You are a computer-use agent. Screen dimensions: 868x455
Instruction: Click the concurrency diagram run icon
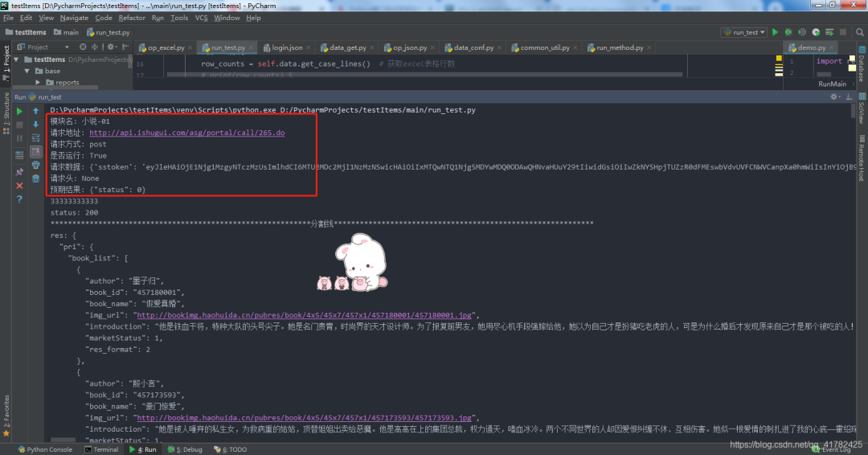tap(829, 32)
